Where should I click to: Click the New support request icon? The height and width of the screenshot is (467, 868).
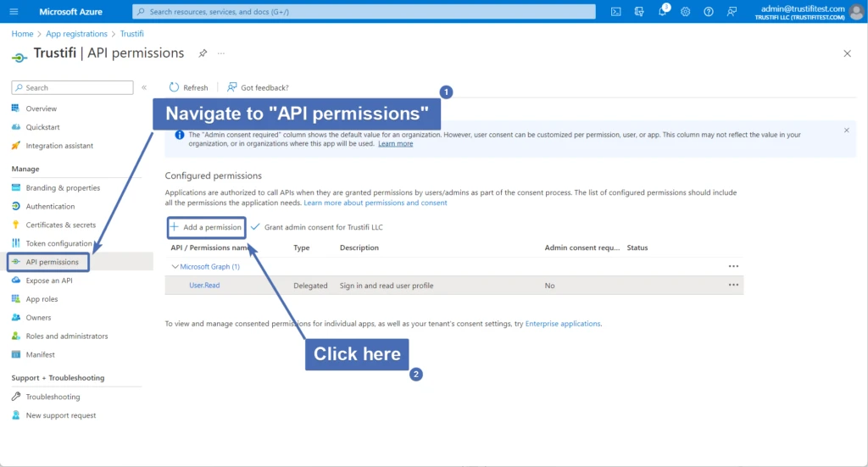[15, 415]
